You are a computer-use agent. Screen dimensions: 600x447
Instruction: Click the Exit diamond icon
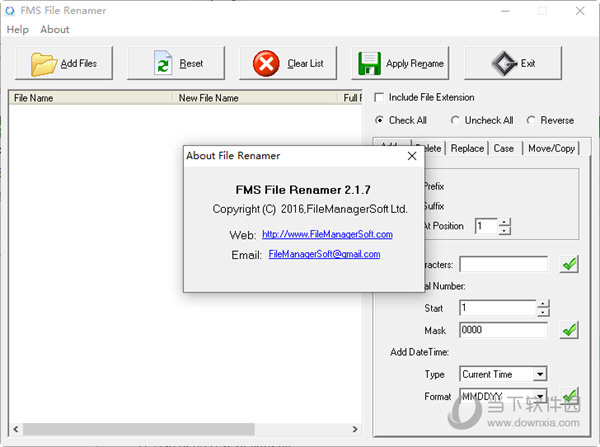tap(504, 63)
